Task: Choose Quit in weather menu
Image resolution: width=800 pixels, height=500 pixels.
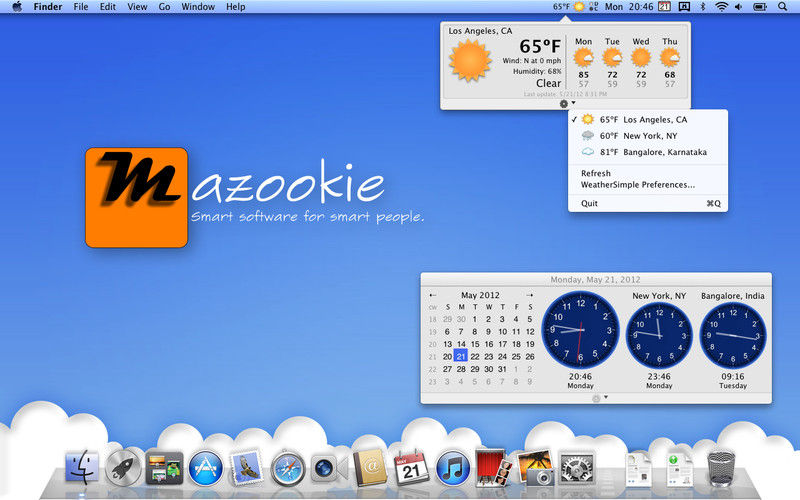Action: tap(647, 203)
